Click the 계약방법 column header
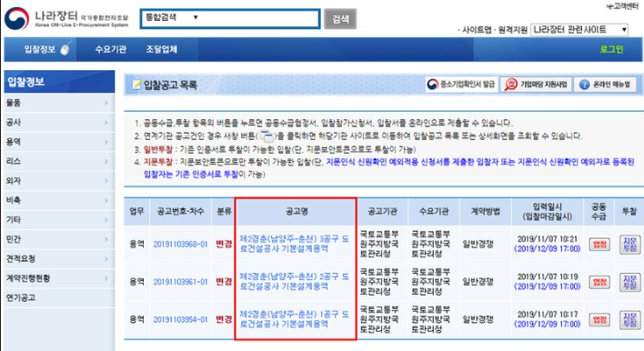The height and width of the screenshot is (351, 644). click(x=485, y=212)
